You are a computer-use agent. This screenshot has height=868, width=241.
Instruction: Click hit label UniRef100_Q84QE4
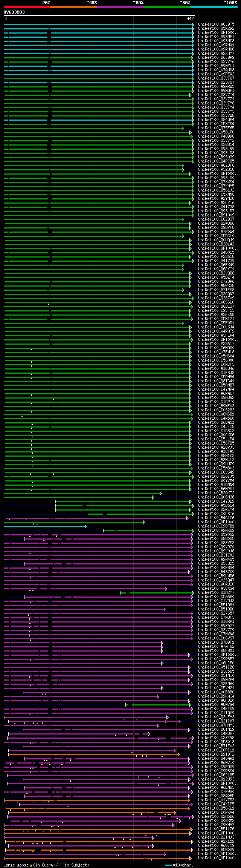coord(216,120)
